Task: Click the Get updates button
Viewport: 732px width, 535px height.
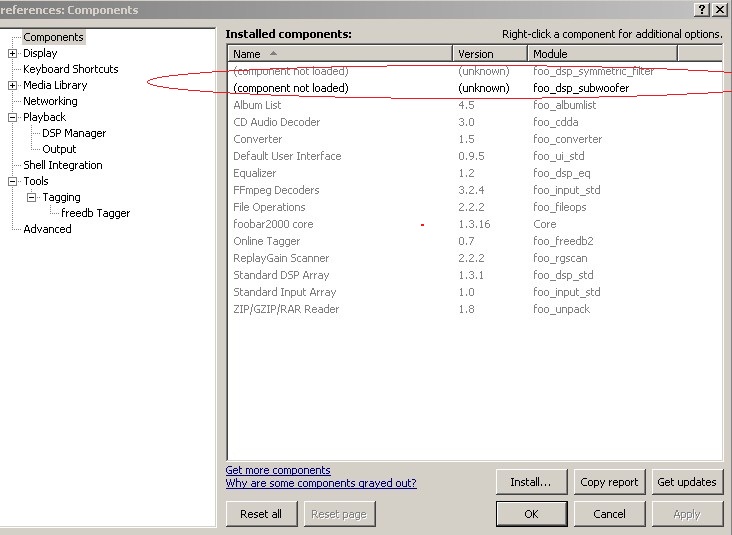Action: tap(687, 482)
